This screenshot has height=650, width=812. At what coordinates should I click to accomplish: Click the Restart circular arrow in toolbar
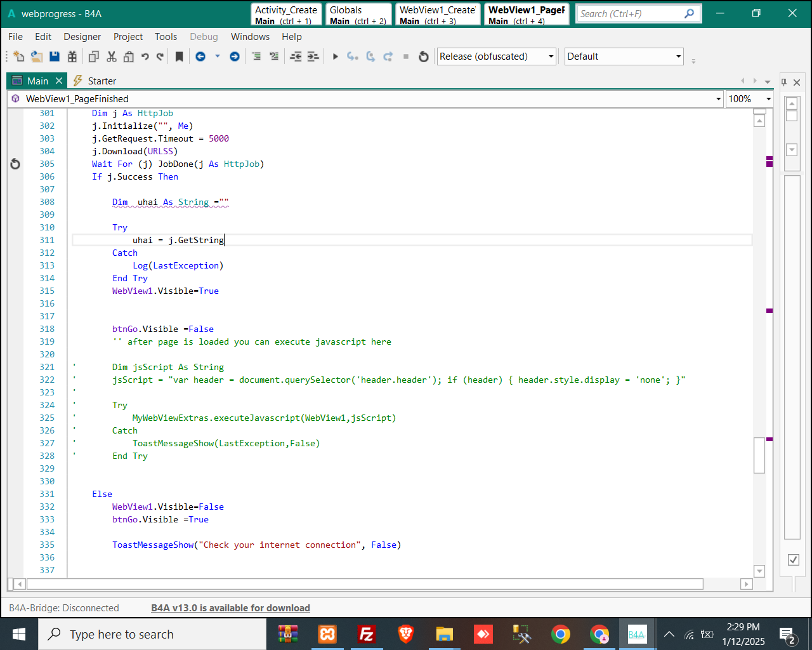pos(424,56)
